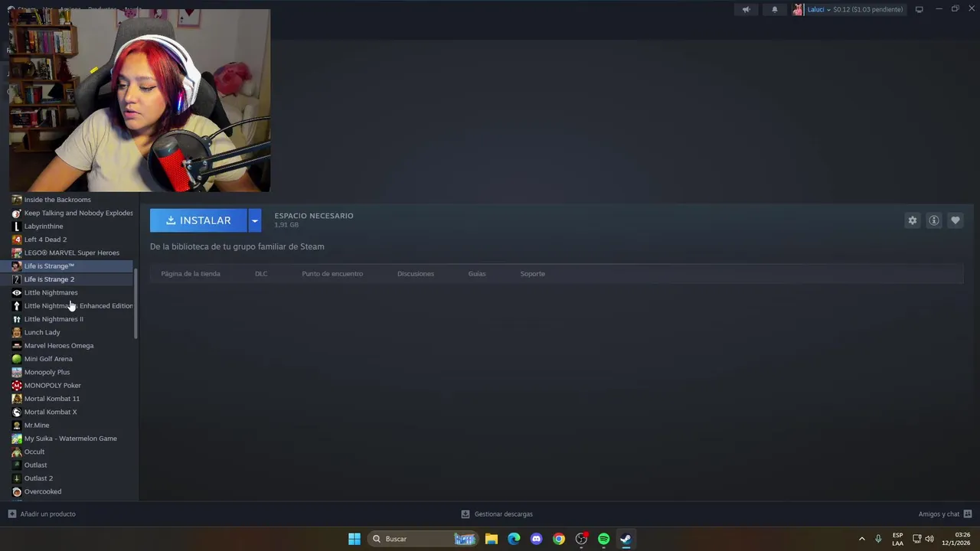Select the Soporte tab
Viewport: 980px width, 551px height.
[x=533, y=273]
